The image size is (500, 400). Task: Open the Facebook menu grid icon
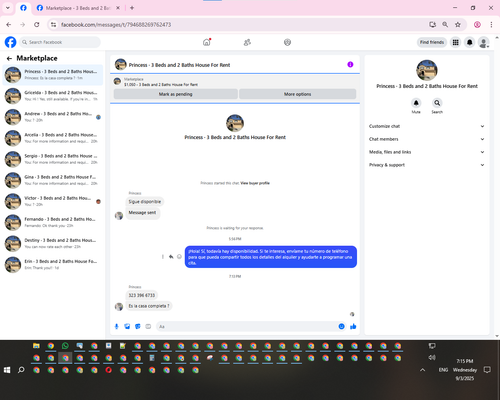point(455,42)
